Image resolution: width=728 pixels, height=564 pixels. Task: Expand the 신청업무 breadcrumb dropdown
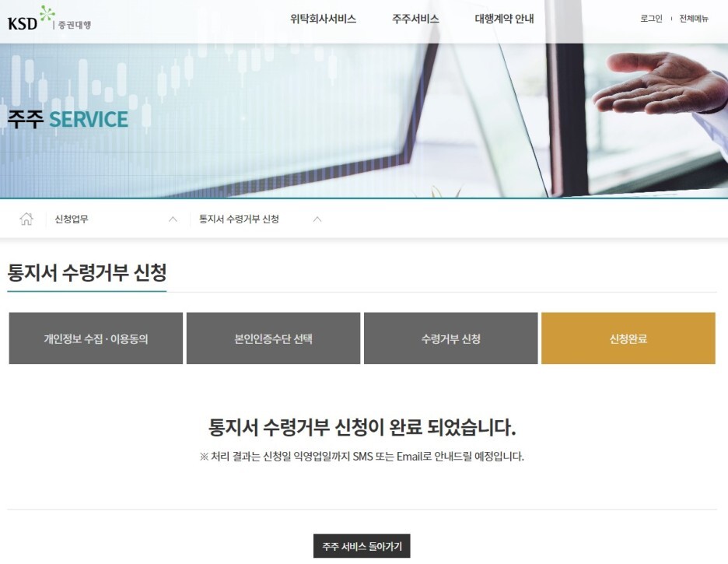click(x=116, y=219)
